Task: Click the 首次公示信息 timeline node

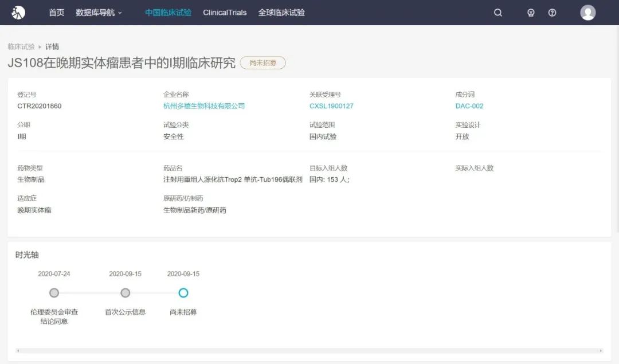Action: click(125, 293)
